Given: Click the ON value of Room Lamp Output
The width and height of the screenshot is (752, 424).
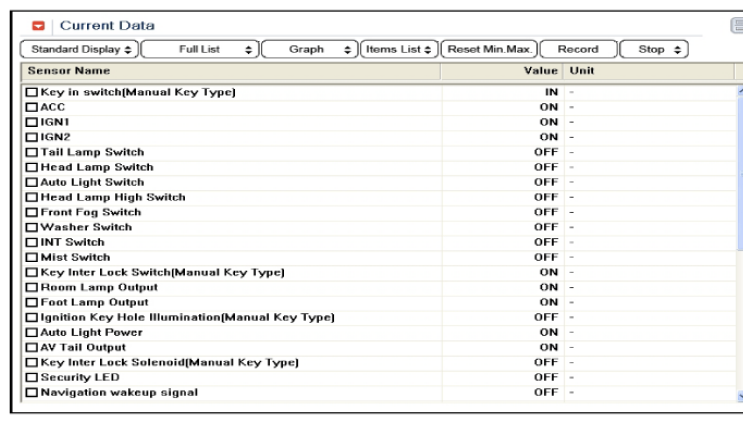Looking at the screenshot, I should pos(549,287).
